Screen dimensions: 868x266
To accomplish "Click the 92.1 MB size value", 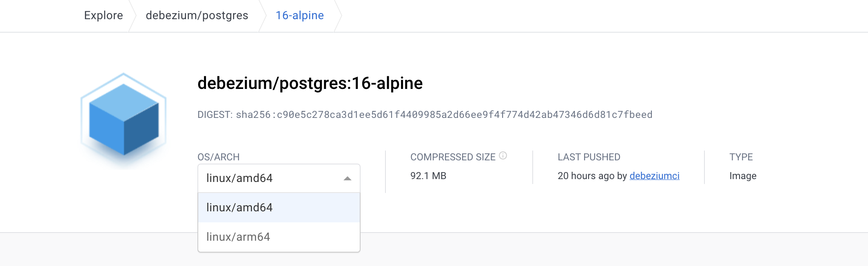I will click(428, 176).
